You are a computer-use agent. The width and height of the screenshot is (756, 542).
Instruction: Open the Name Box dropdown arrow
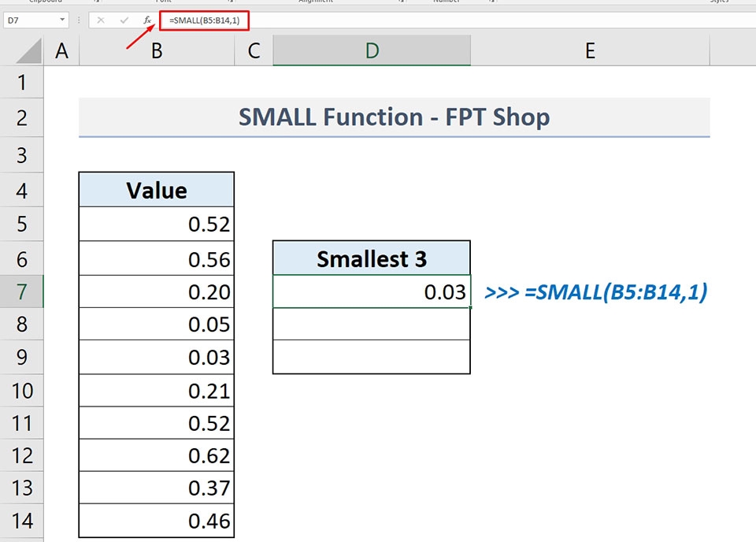[x=62, y=20]
